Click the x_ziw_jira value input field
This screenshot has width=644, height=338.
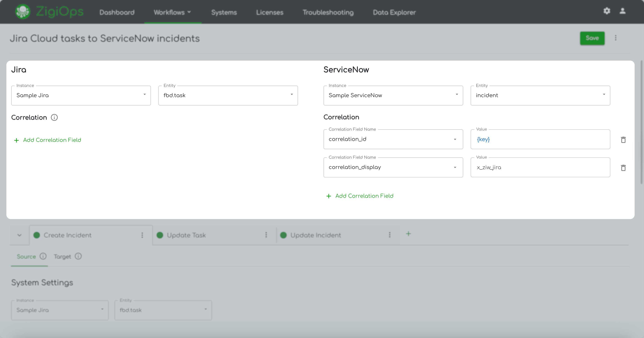coord(540,167)
